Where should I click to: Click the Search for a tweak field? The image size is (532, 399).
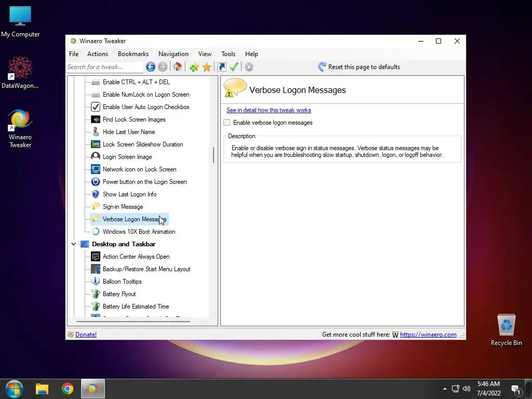tap(105, 67)
